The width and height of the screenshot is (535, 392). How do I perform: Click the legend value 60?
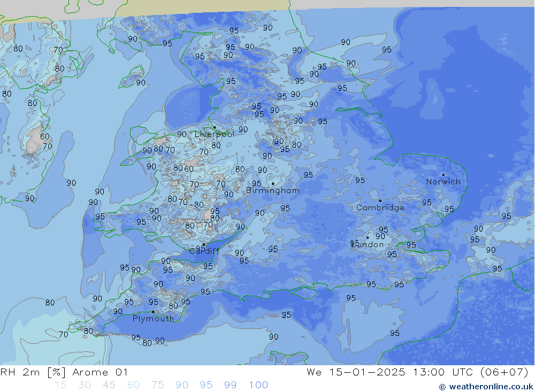click(133, 385)
